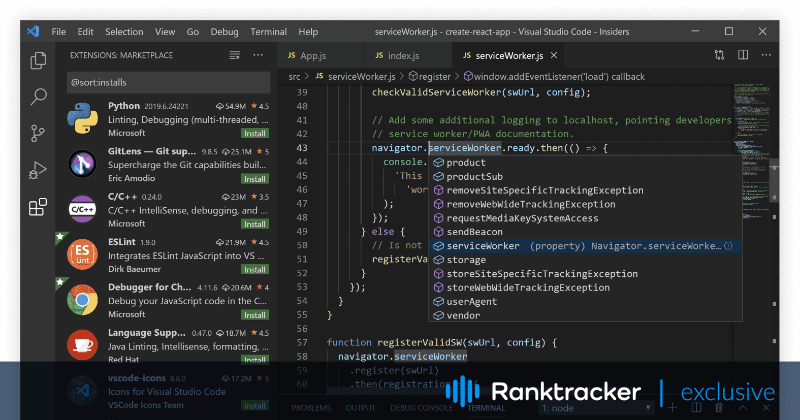The width and height of the screenshot is (800, 420).
Task: Open the Terminal menu
Action: (x=268, y=32)
